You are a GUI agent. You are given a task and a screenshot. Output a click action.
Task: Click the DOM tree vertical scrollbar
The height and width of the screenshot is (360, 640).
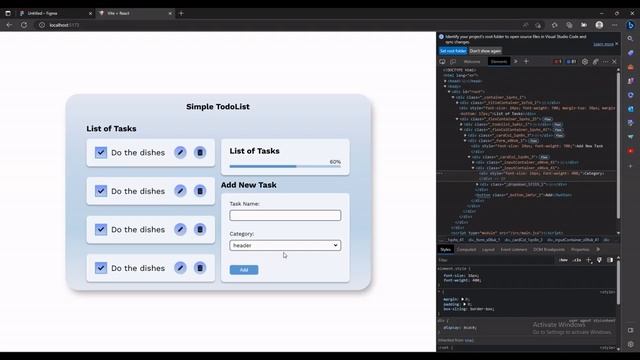[618, 145]
